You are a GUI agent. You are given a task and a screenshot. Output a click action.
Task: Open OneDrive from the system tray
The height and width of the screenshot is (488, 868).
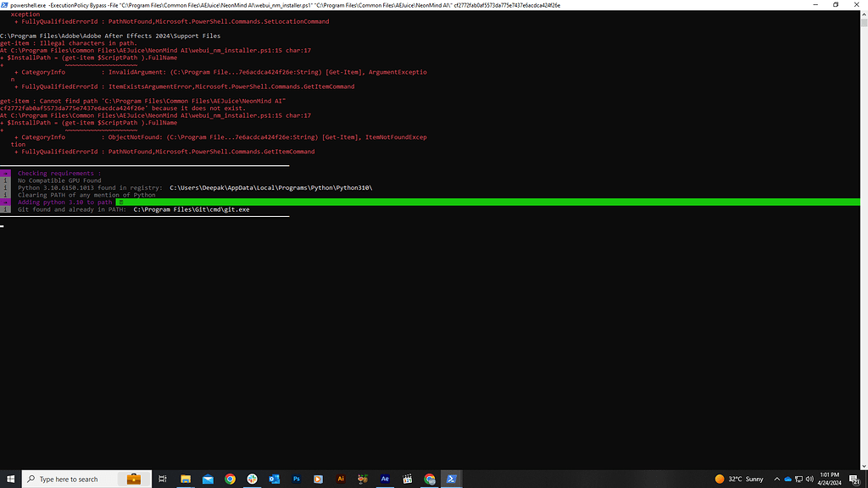(x=787, y=479)
